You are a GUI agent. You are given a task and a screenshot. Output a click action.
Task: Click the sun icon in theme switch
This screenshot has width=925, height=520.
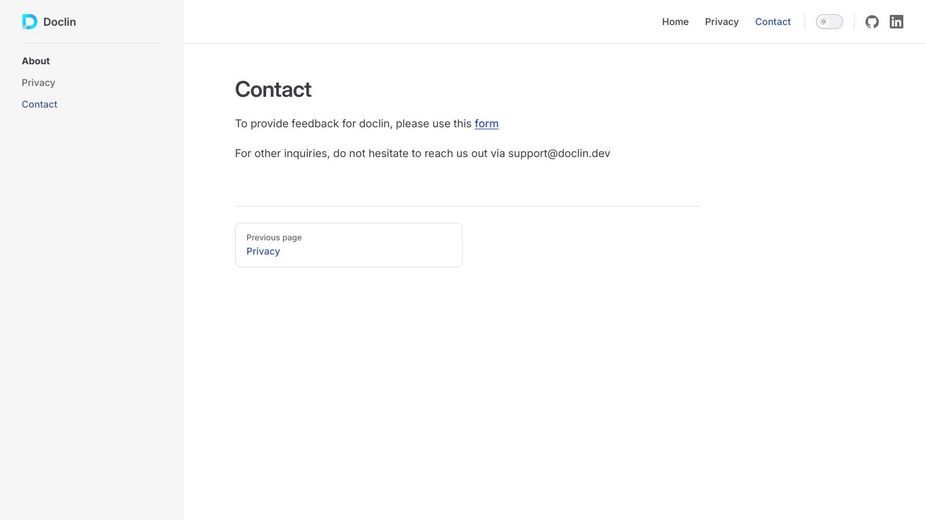(823, 22)
